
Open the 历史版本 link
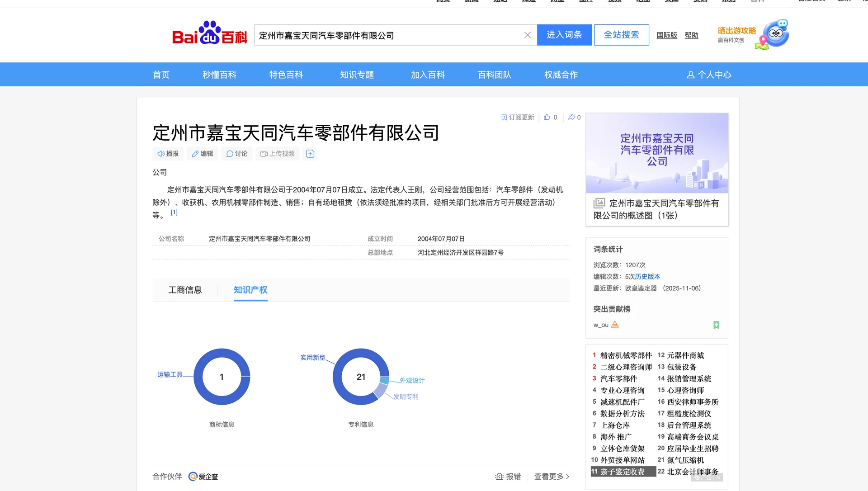[647, 277]
